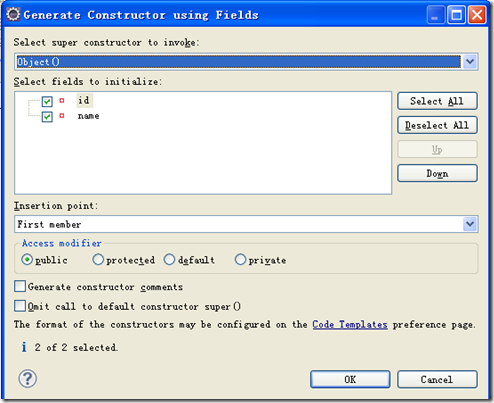Open the Code Templates preference link
The height and width of the screenshot is (403, 494).
[x=350, y=324]
